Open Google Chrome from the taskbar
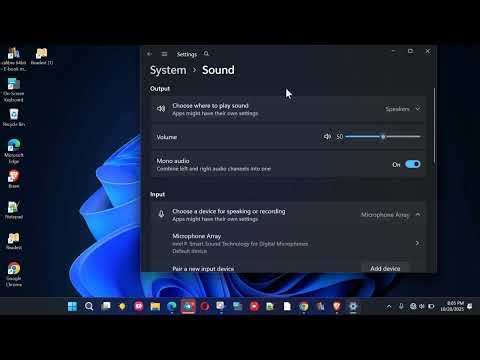The width and height of the screenshot is (480, 360). [x=303, y=306]
